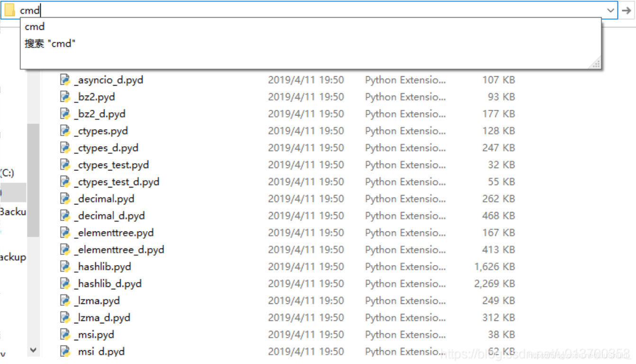636x364 pixels.
Task: Click the file icon of _bz2.pyd
Action: 65,97
